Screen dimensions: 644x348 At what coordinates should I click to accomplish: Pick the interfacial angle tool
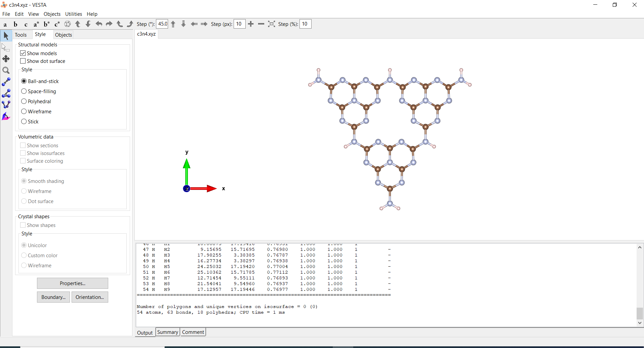click(x=6, y=116)
